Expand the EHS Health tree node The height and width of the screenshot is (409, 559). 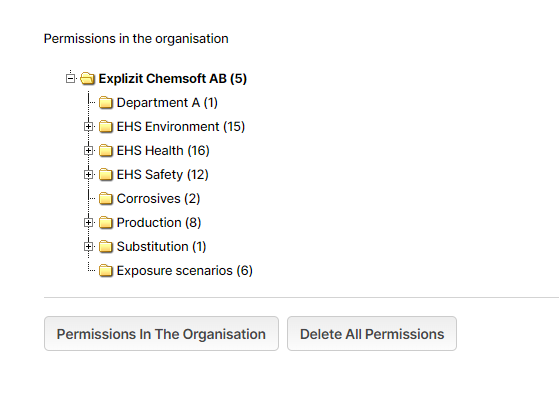(x=88, y=150)
